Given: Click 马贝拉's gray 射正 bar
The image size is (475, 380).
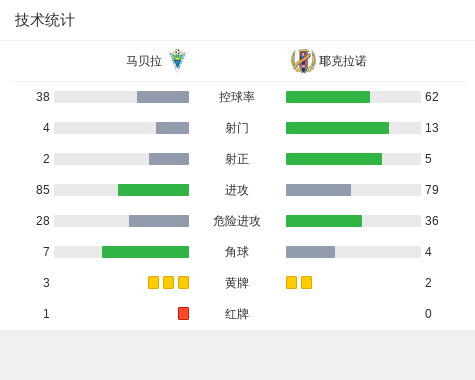Looking at the screenshot, I should pos(169,159).
